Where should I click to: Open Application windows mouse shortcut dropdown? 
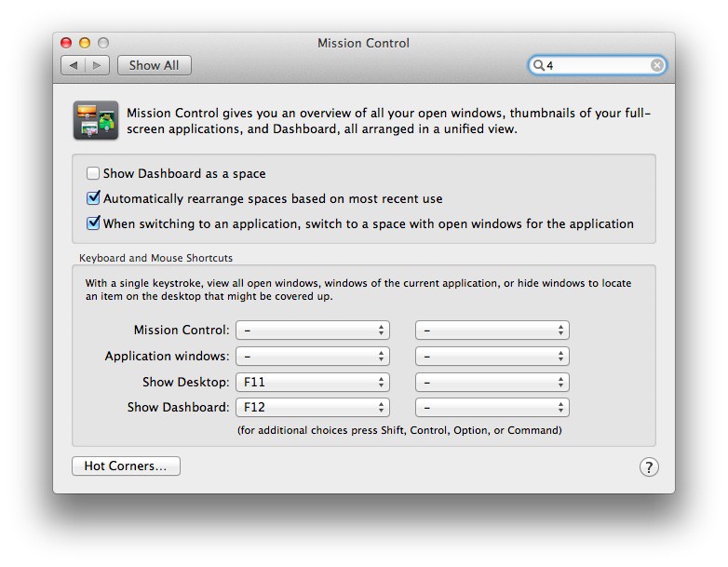coord(492,356)
